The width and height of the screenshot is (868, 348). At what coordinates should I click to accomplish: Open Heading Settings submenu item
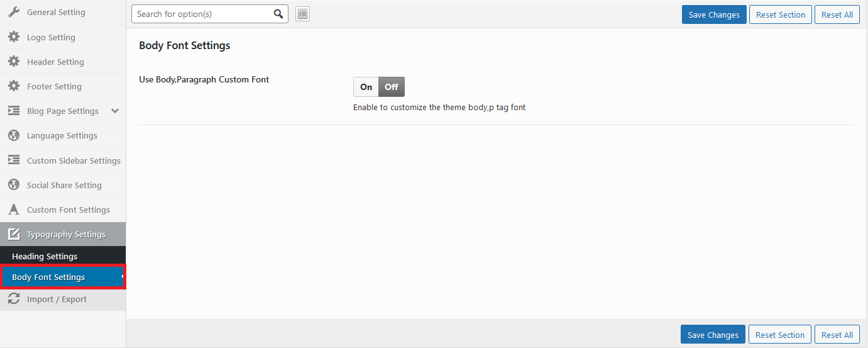pos(45,256)
